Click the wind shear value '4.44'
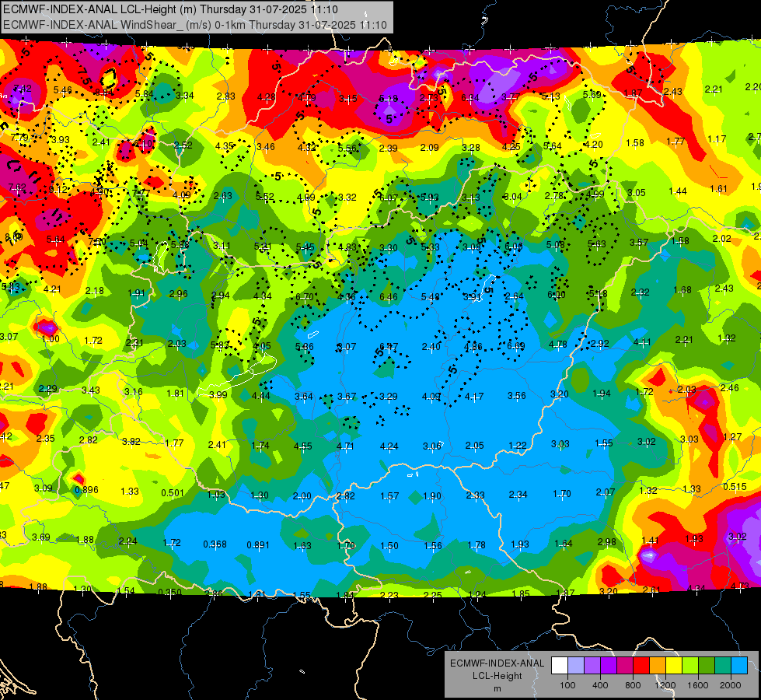761x700 pixels. [261, 395]
